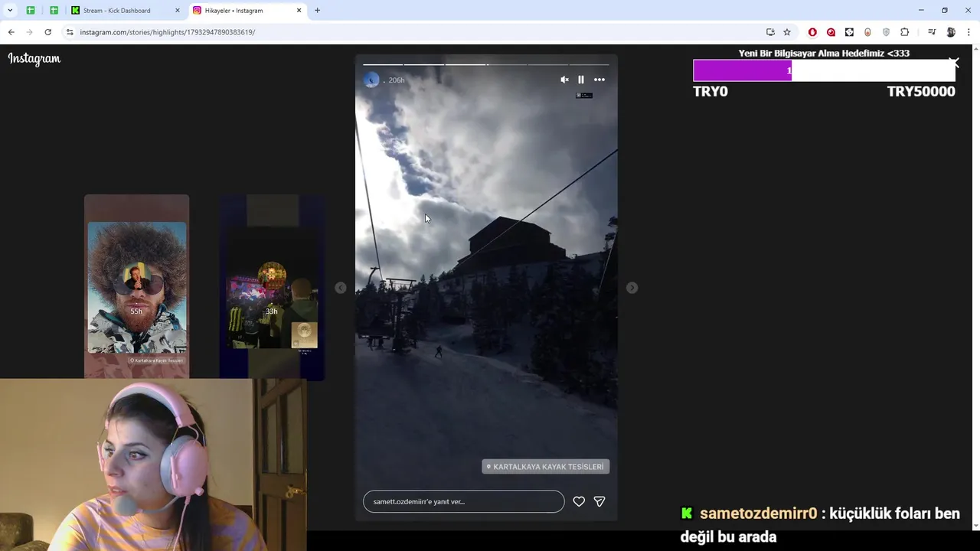Expand the tab search dropdown

click(x=10, y=11)
